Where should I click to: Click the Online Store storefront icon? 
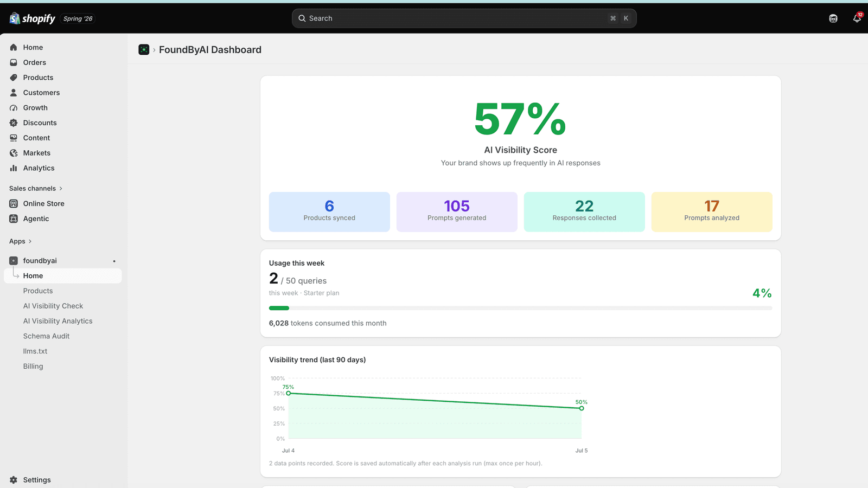point(14,203)
